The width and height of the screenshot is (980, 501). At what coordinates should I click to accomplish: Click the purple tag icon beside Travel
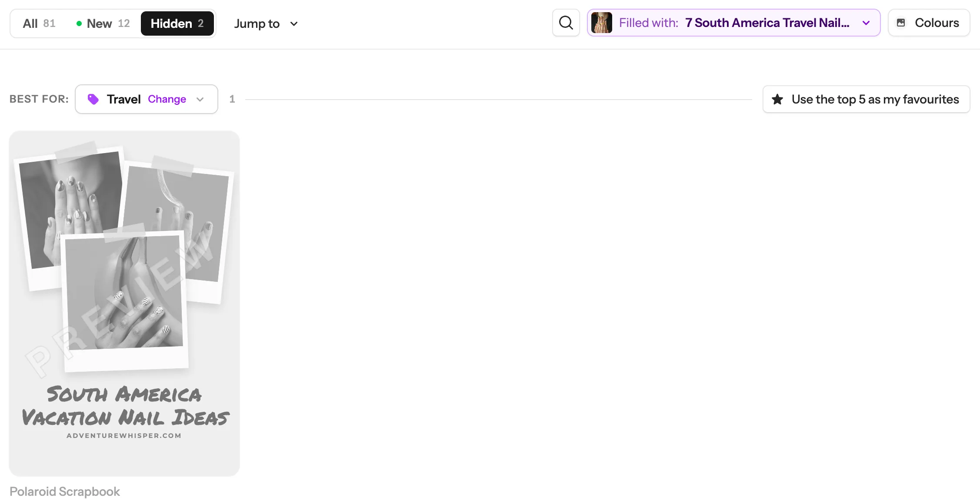pos(93,99)
